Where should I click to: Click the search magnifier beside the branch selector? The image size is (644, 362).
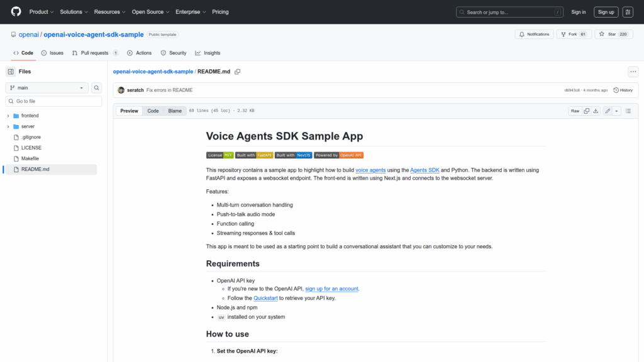97,88
